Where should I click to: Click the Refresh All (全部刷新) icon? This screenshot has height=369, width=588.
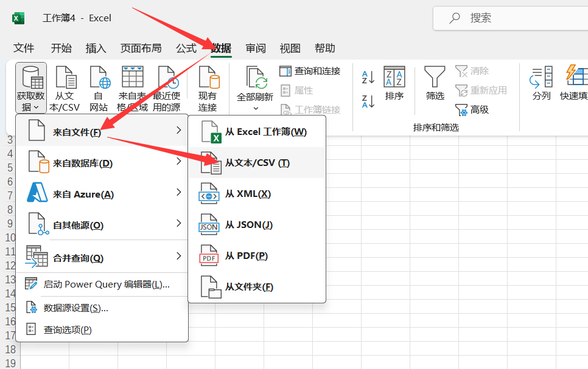coord(255,79)
